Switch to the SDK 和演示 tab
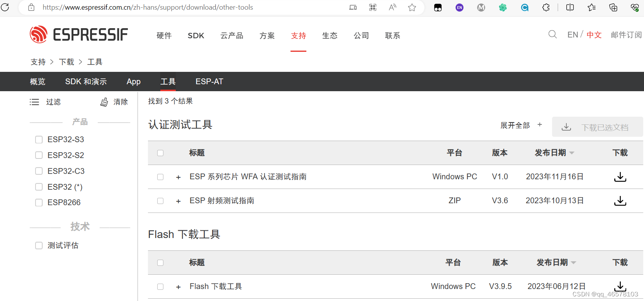The image size is (644, 301). [x=86, y=82]
